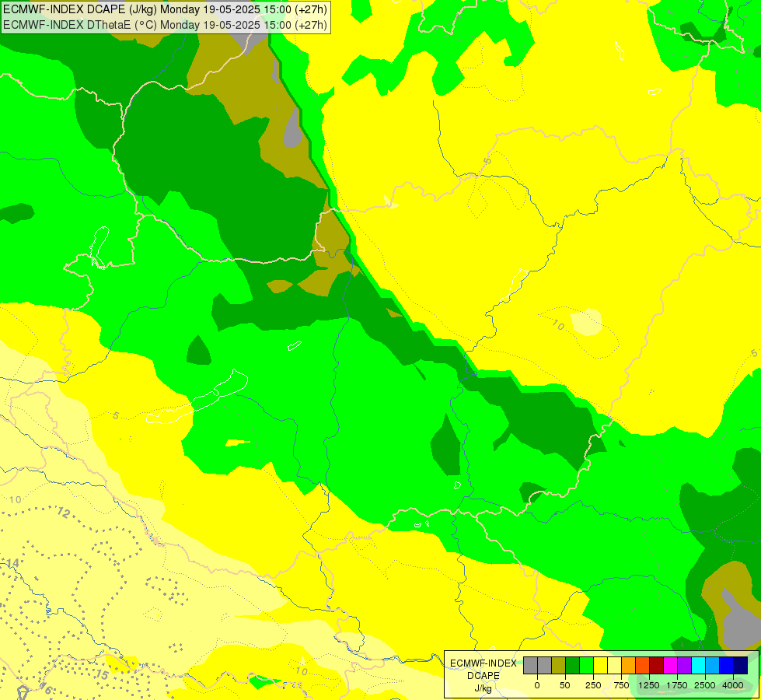Click the red-orange legend swatch before 1250
The image size is (761, 700).
tap(643, 666)
